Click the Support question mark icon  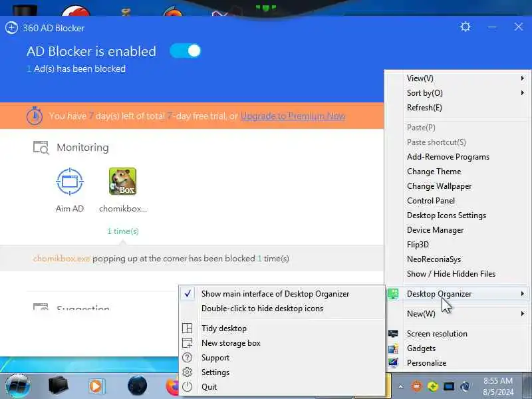tap(188, 358)
